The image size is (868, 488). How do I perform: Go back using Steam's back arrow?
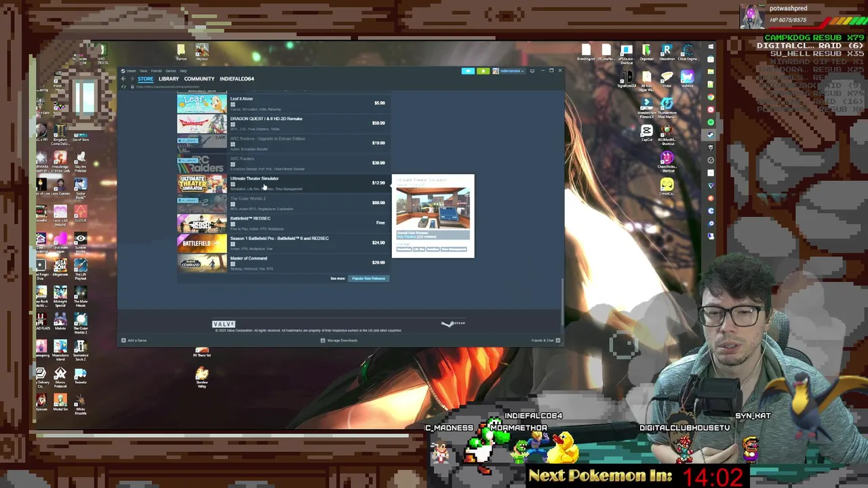(123, 79)
